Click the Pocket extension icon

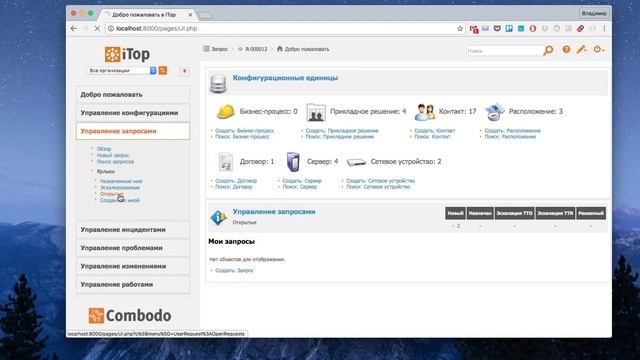click(x=497, y=29)
